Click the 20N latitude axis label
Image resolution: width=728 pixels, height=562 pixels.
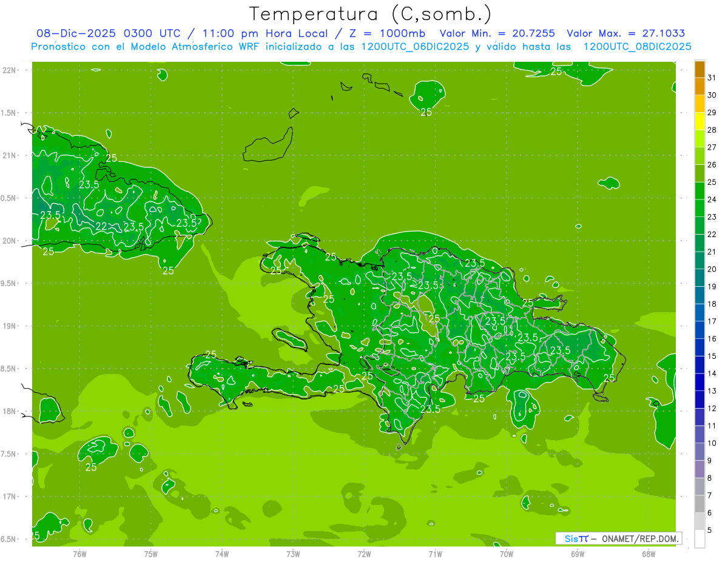(10, 241)
